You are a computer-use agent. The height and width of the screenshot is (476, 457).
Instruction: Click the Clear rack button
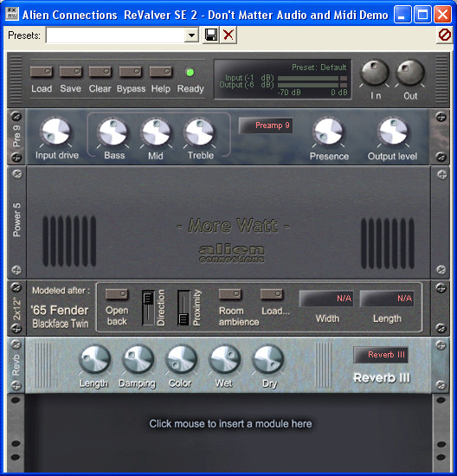(100, 72)
